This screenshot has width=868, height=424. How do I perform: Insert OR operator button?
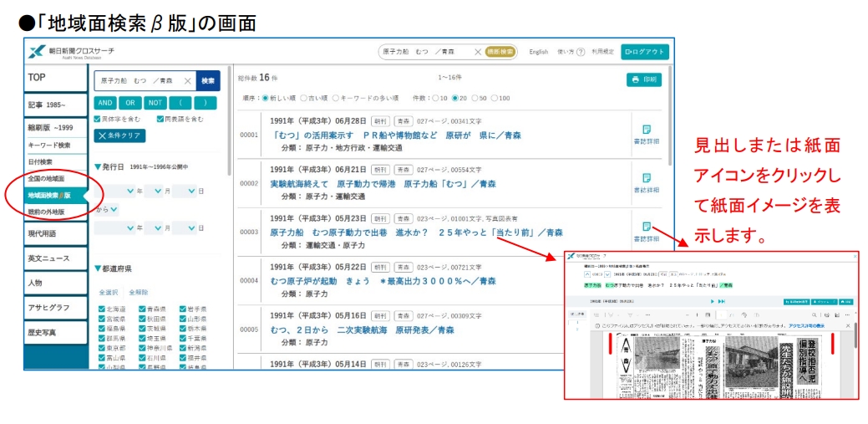130,103
